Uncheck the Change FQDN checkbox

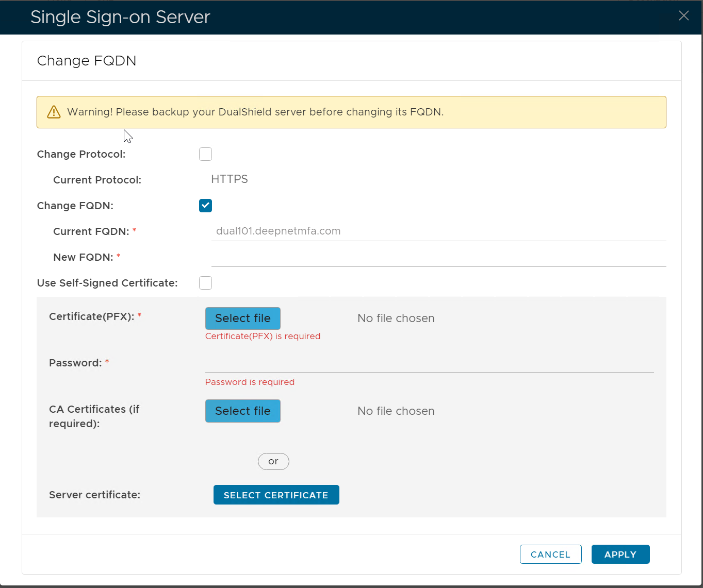[205, 206]
